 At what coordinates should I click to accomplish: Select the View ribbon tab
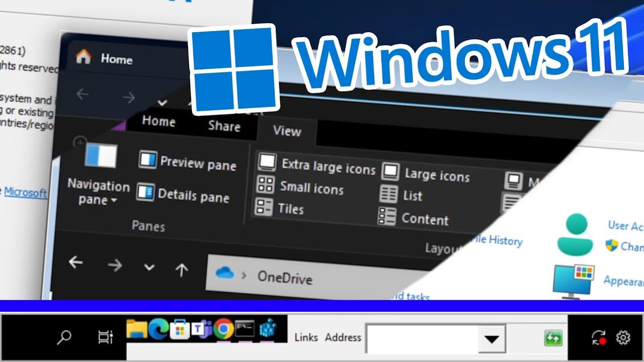pos(287,131)
